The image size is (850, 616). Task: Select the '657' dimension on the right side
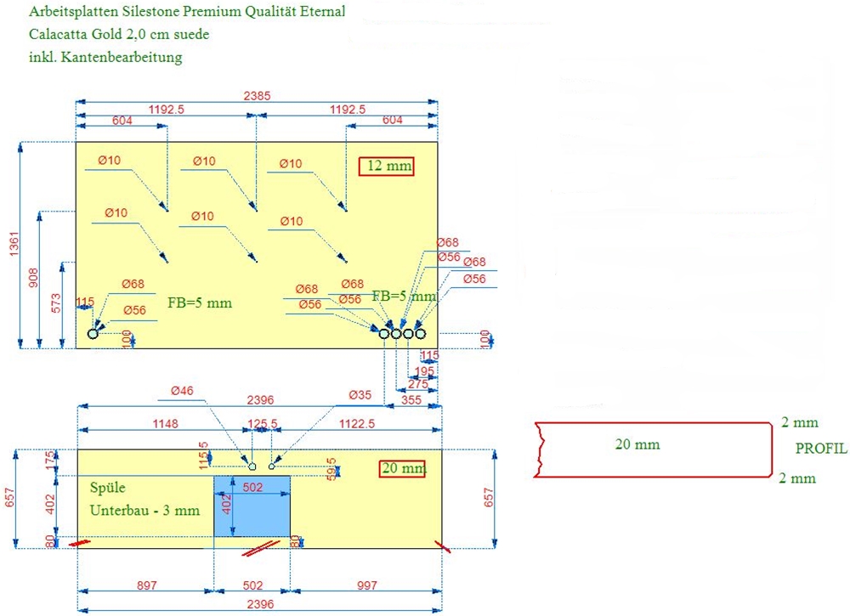click(489, 498)
